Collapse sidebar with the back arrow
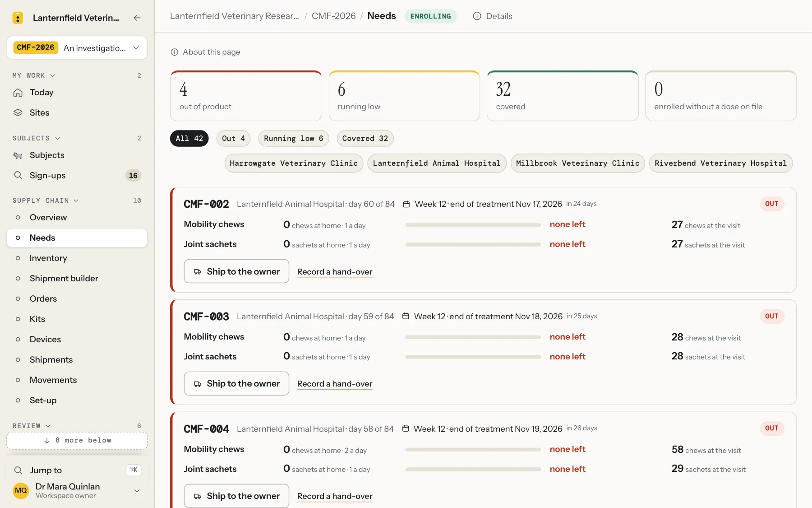Screen dimensions: 812x508 coord(137,18)
